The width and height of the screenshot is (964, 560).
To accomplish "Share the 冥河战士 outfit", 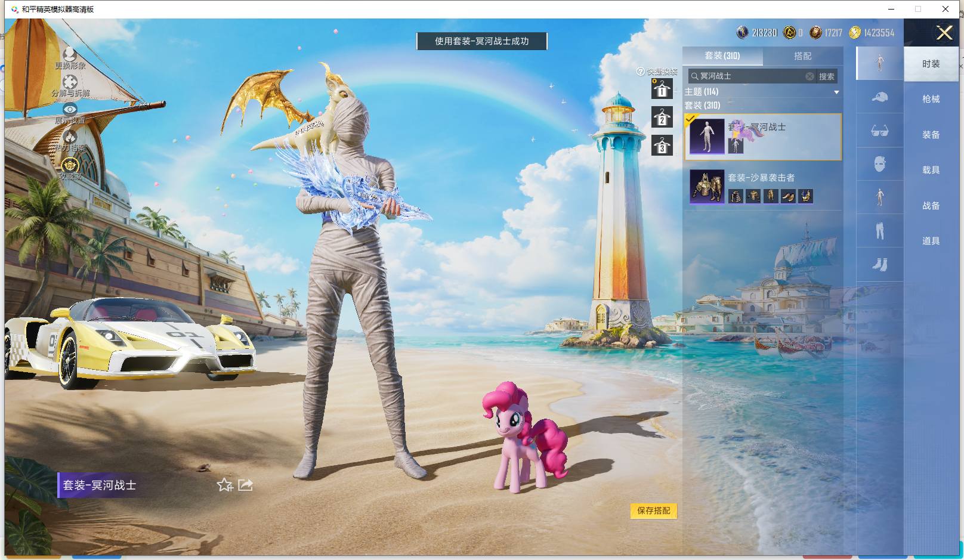I will [246, 485].
